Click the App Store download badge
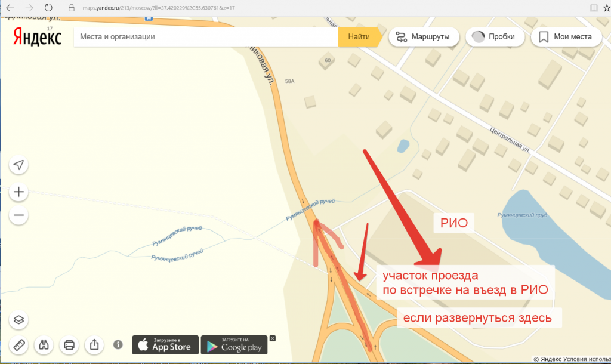Viewport: 611px width, 364px height. (x=165, y=345)
